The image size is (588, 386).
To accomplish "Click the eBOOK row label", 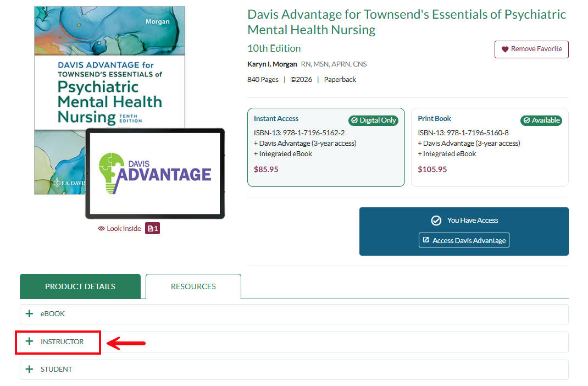I will [53, 313].
